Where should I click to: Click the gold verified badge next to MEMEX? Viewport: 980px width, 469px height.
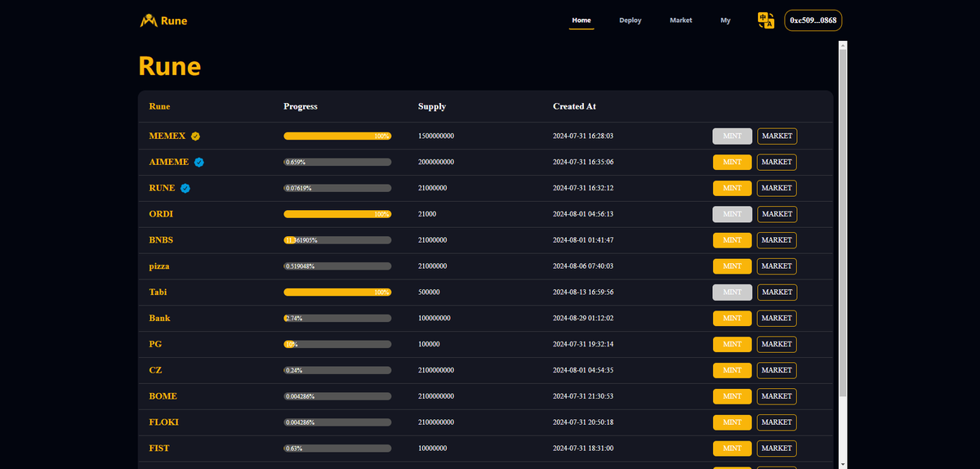pos(196,136)
